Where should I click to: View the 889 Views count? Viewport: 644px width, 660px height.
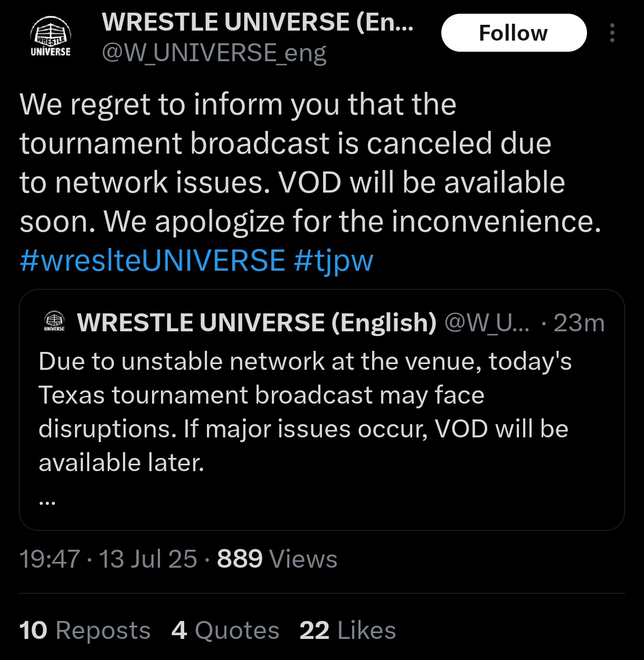[x=277, y=559]
